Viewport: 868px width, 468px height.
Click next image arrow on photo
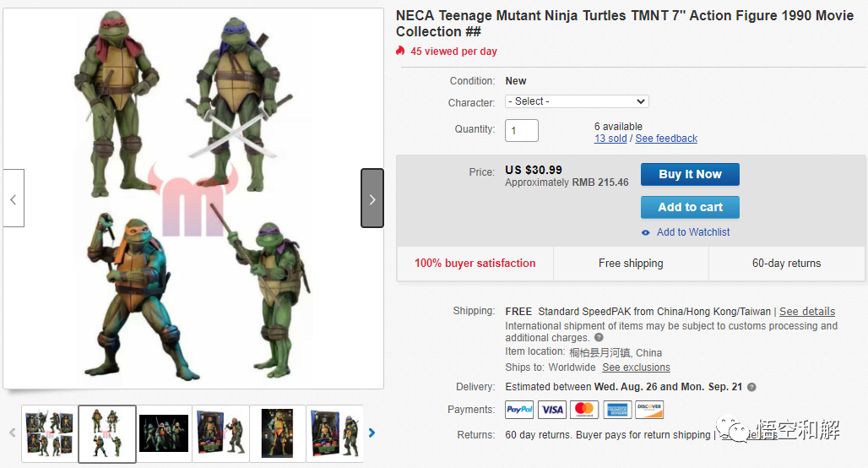pos(372,199)
